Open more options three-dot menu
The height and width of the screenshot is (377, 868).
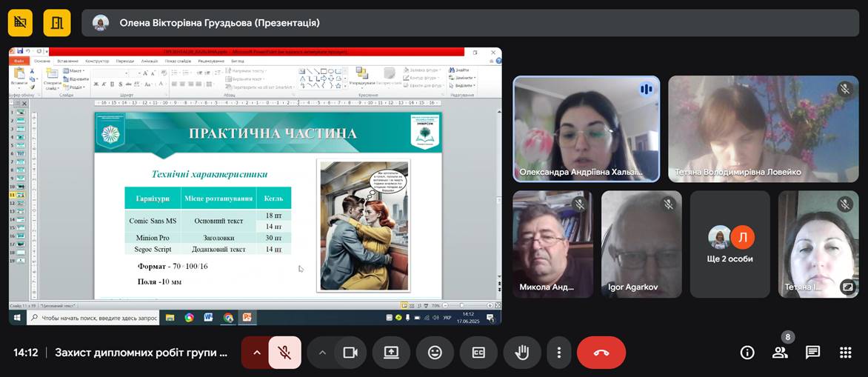559,353
